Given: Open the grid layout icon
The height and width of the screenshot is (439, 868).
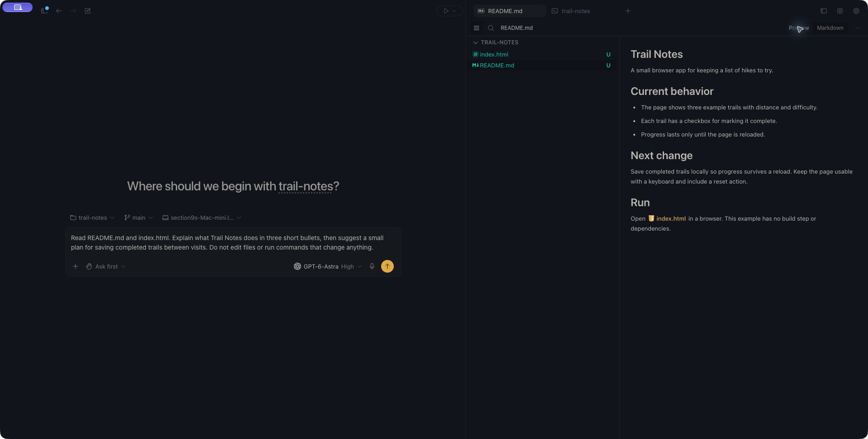Looking at the screenshot, I should 840,11.
